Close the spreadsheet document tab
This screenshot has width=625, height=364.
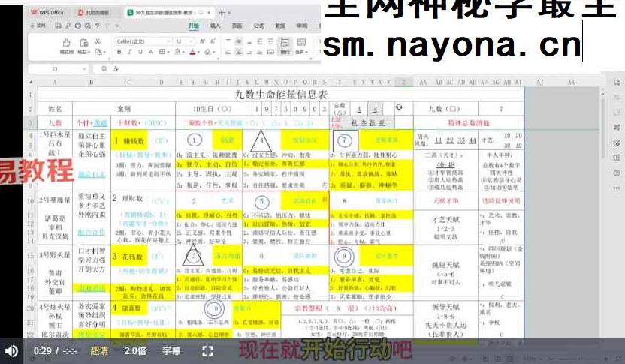point(209,13)
